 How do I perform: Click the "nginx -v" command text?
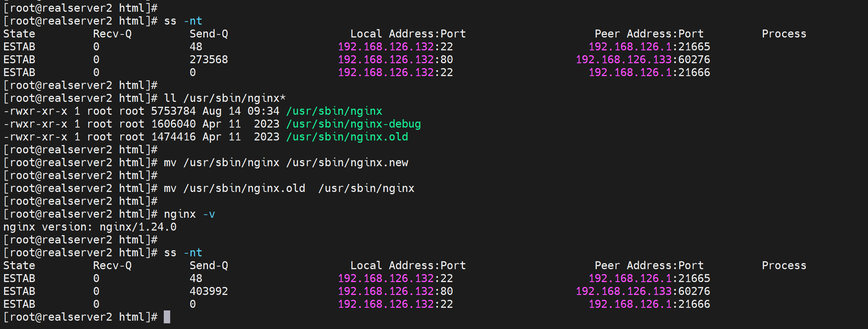(189, 214)
